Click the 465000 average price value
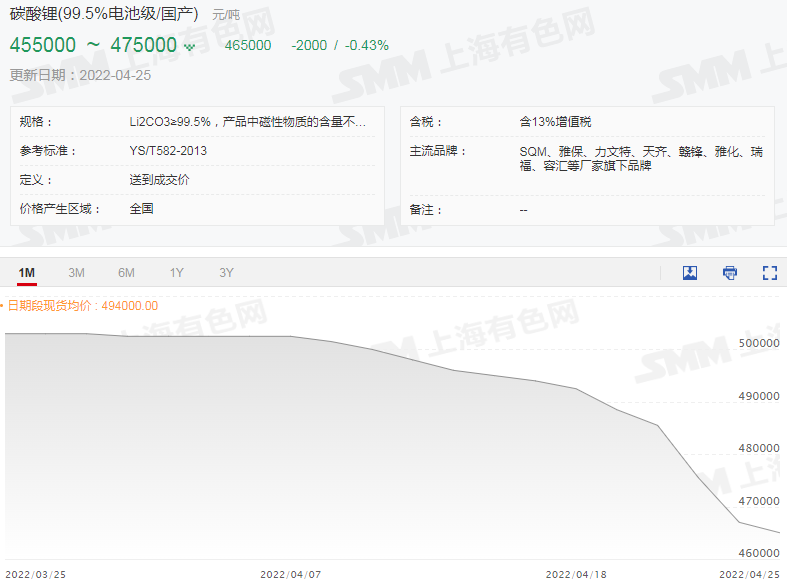Image resolution: width=787 pixels, height=586 pixels. [248, 46]
